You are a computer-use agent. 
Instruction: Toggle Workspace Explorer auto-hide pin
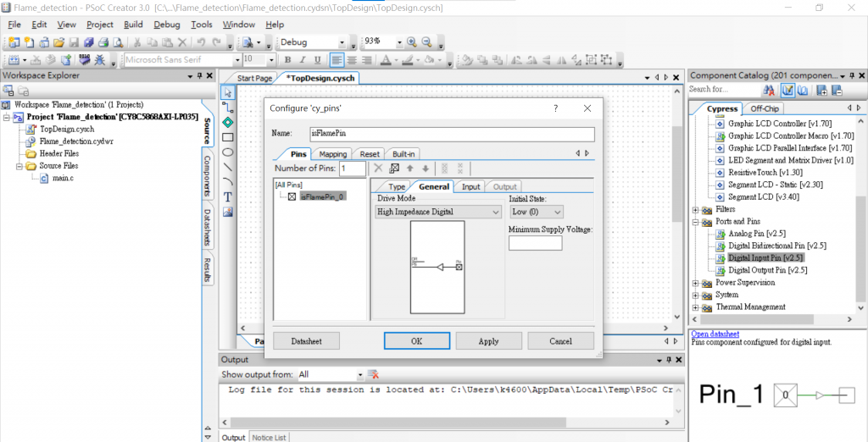tap(200, 76)
